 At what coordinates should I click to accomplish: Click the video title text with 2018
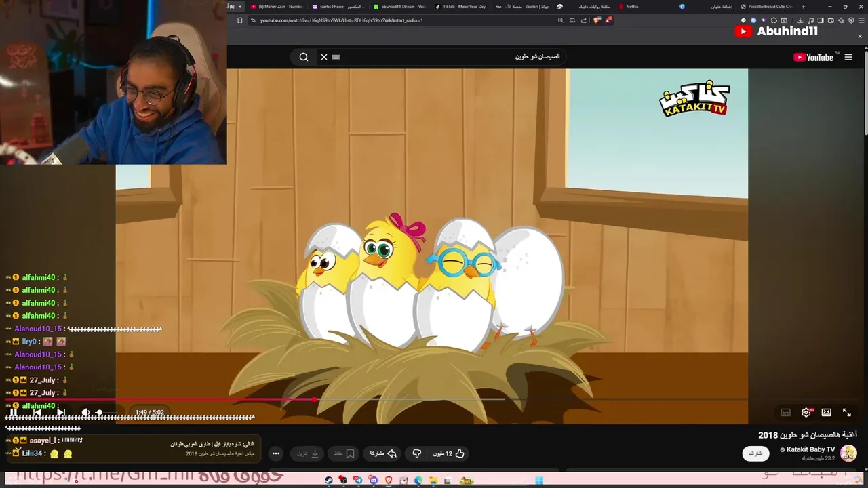point(808,435)
